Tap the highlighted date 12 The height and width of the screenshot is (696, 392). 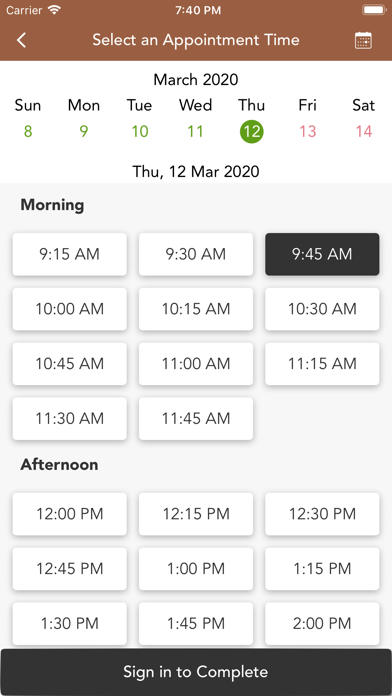(x=252, y=131)
